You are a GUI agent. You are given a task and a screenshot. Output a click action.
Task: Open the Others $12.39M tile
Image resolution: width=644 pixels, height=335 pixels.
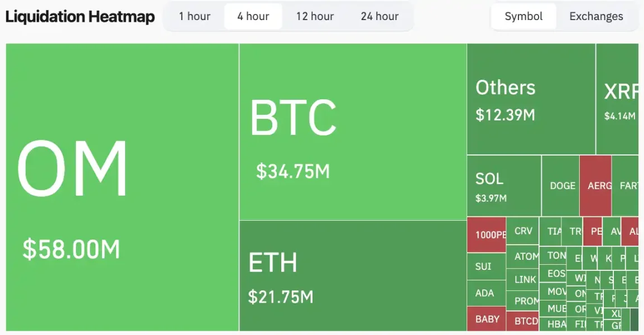click(x=531, y=99)
